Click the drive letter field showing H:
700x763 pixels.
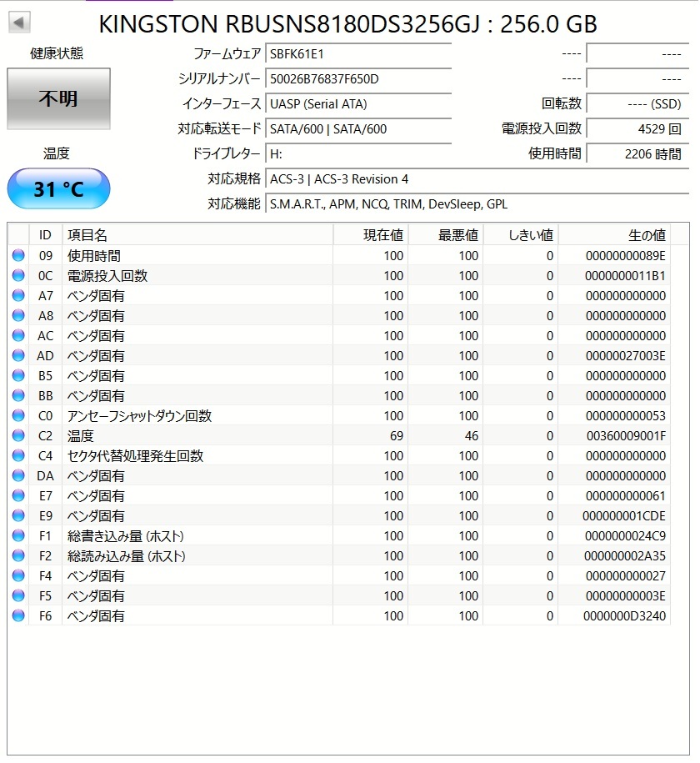tap(358, 153)
